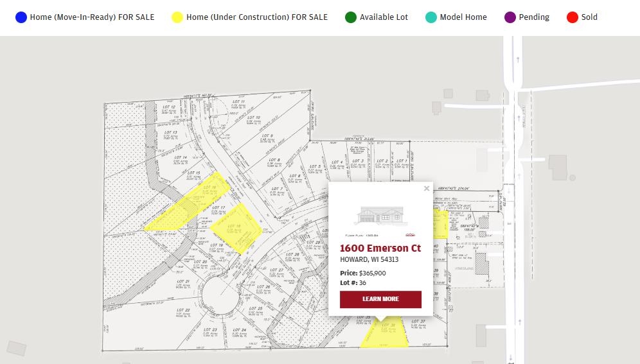
Task: Click Lot 24 on the plat map
Action: [x=239, y=333]
